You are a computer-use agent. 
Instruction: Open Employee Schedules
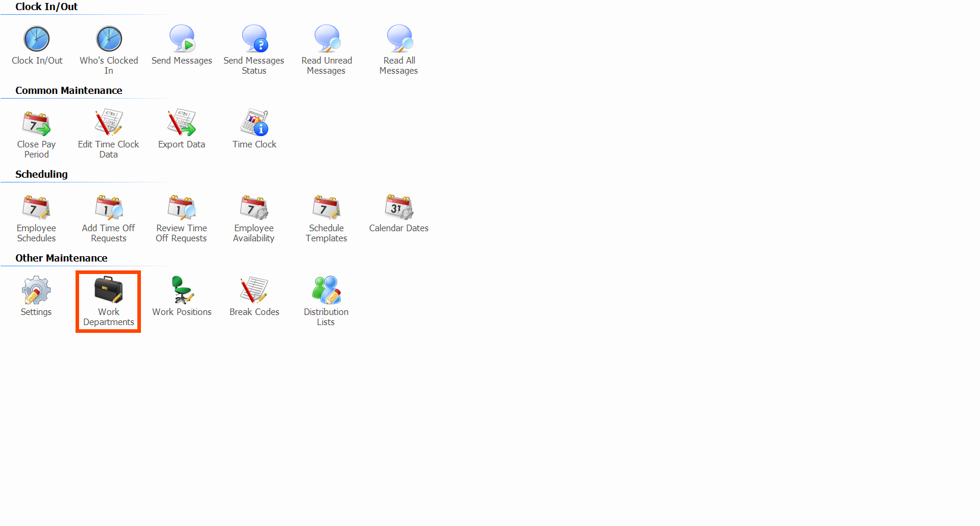coord(36,218)
